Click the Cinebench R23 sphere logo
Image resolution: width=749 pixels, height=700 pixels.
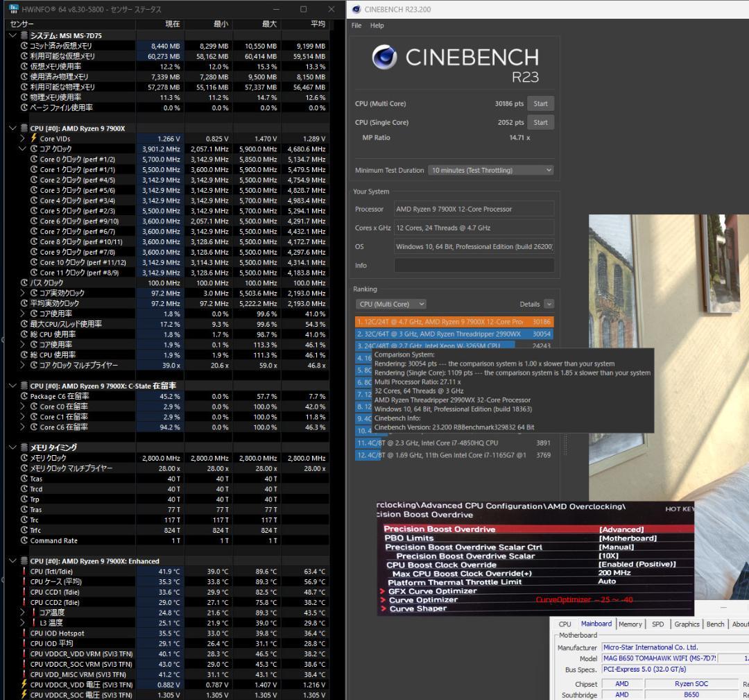pyautogui.click(x=384, y=57)
